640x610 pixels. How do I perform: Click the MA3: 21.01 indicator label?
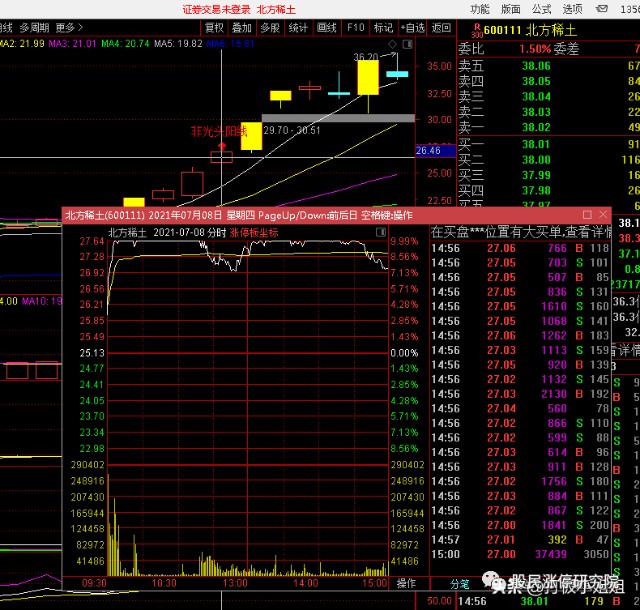pyautogui.click(x=72, y=43)
